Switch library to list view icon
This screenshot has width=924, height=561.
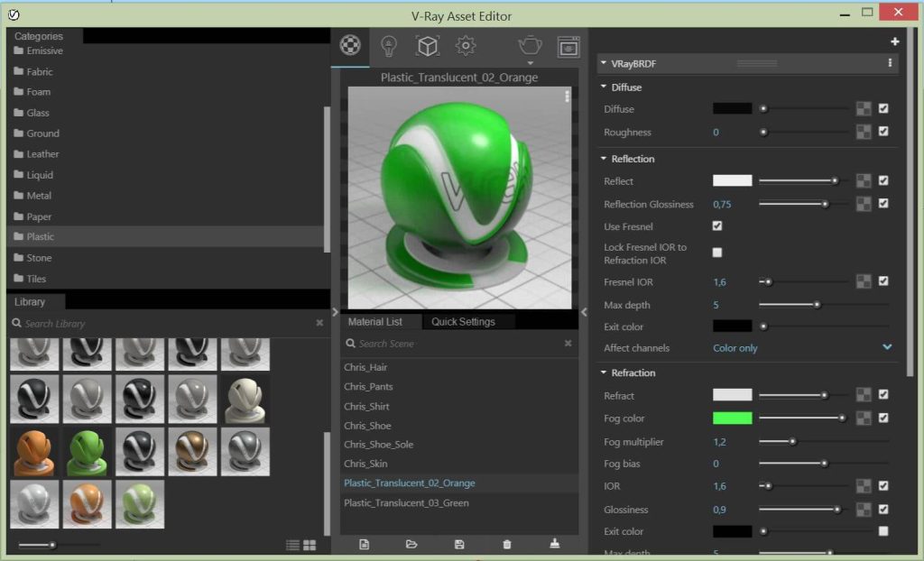click(292, 545)
